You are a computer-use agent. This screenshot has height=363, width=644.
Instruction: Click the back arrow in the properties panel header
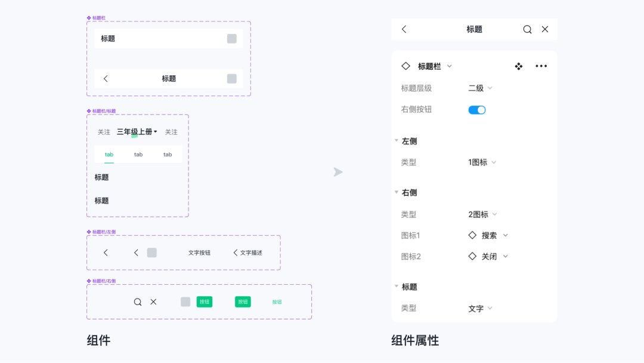coord(404,29)
